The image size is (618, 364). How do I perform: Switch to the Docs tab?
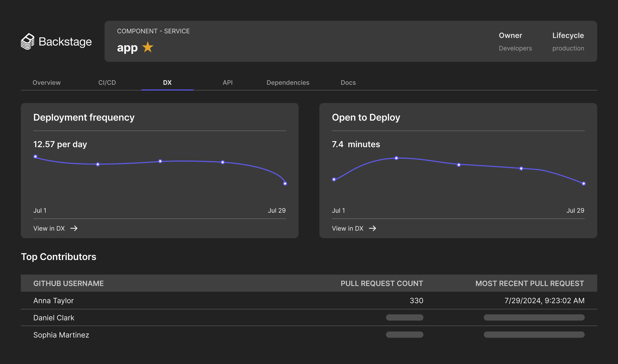[x=348, y=83]
